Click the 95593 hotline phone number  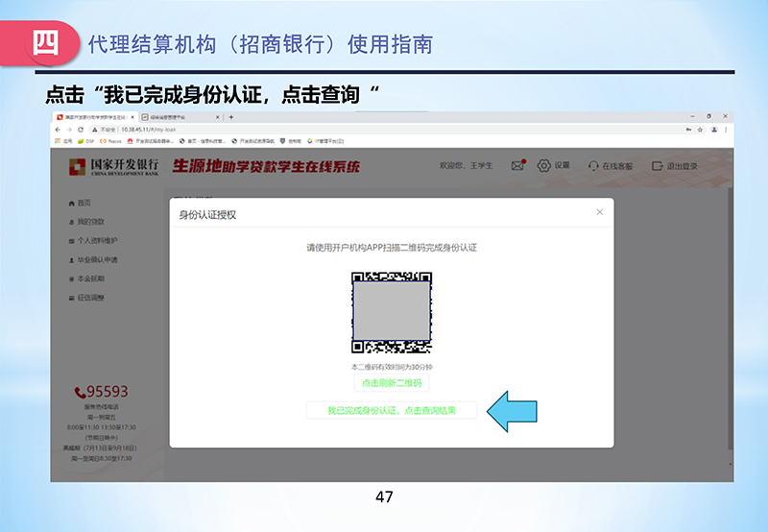(108, 392)
